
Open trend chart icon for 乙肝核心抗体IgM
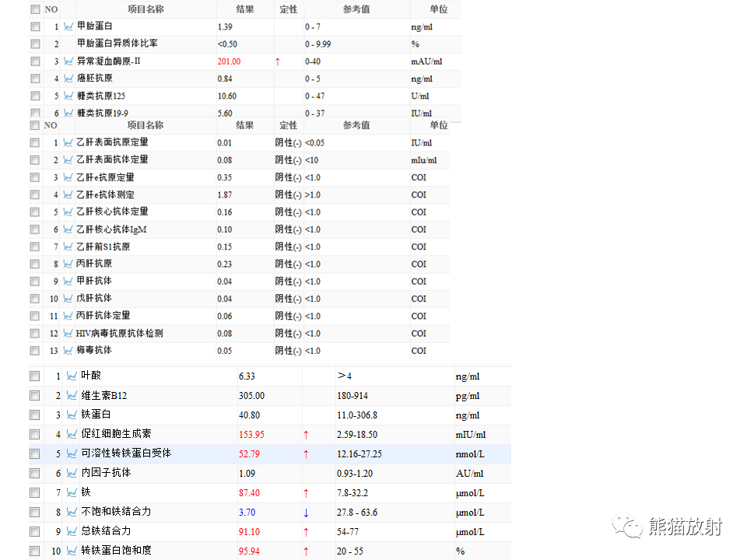68,229
